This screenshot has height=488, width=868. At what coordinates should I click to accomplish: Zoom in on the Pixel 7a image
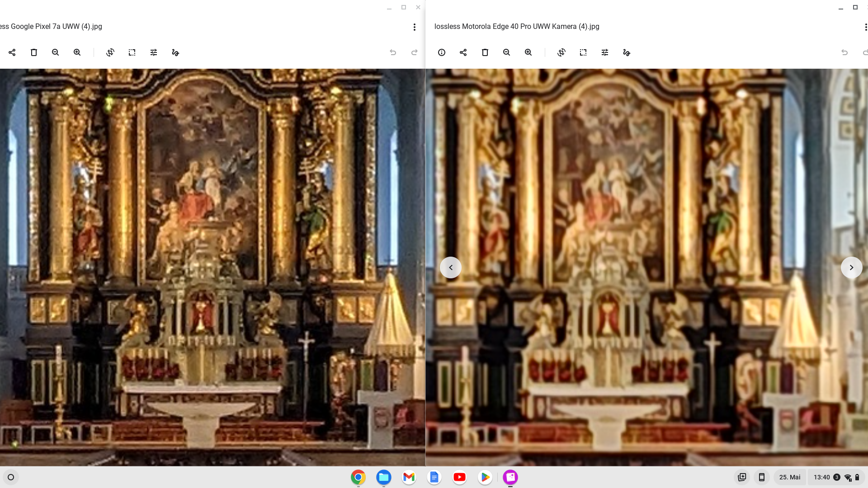point(77,52)
